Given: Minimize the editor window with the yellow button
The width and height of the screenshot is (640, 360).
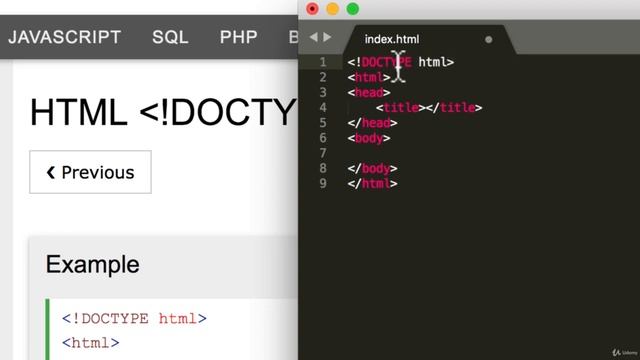Looking at the screenshot, I should tap(333, 9).
